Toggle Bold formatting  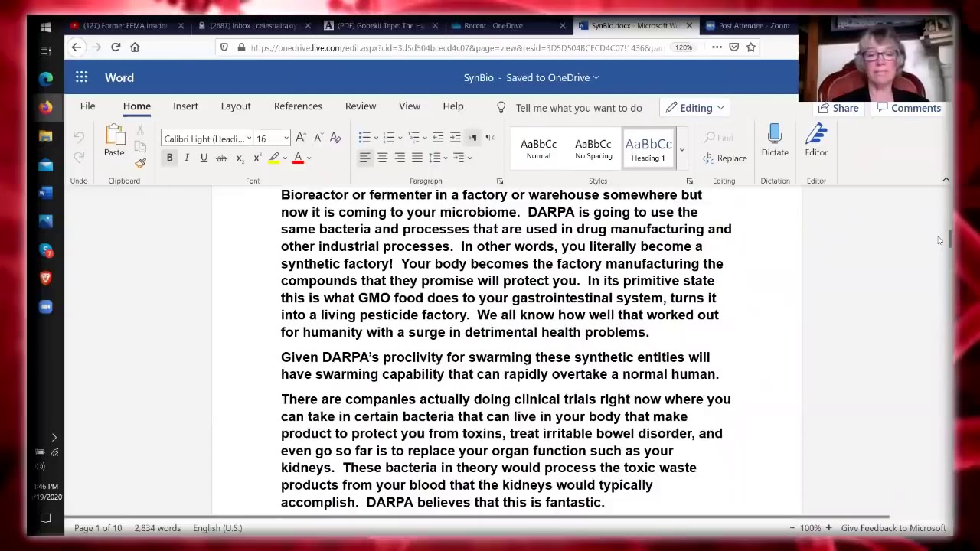[x=169, y=158]
